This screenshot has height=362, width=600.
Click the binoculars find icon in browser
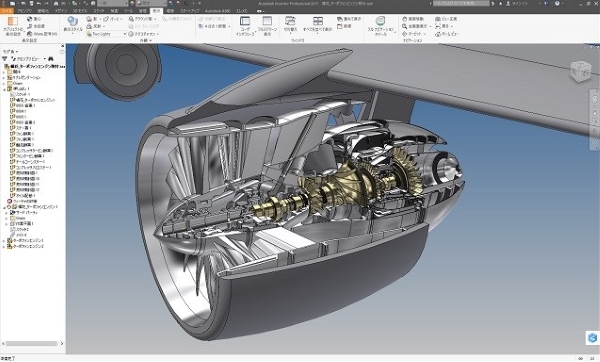(51, 59)
